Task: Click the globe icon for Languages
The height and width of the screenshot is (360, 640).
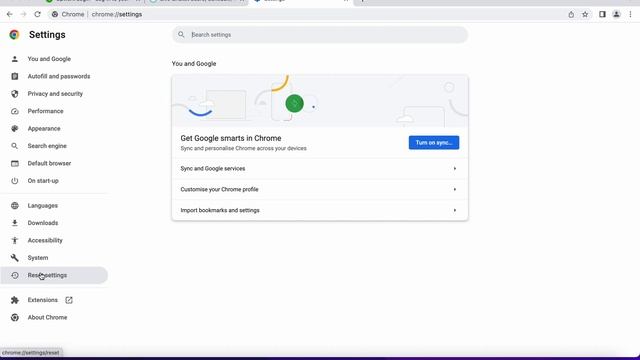Action: point(15,206)
